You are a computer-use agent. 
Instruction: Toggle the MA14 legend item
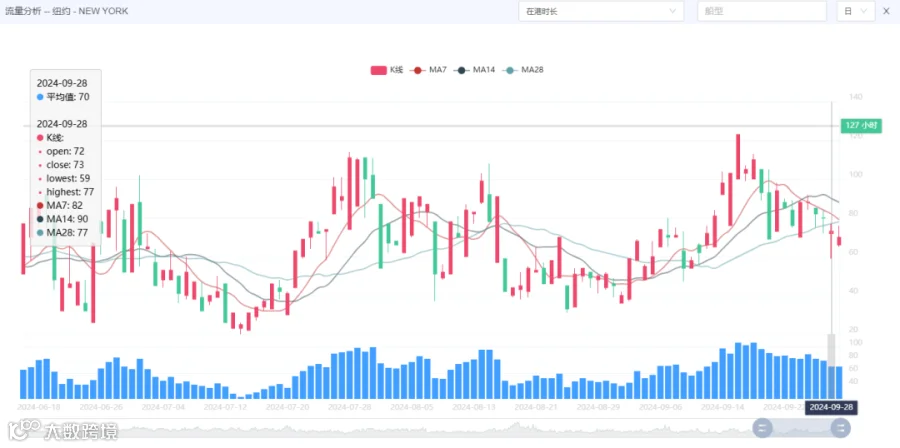click(x=475, y=70)
